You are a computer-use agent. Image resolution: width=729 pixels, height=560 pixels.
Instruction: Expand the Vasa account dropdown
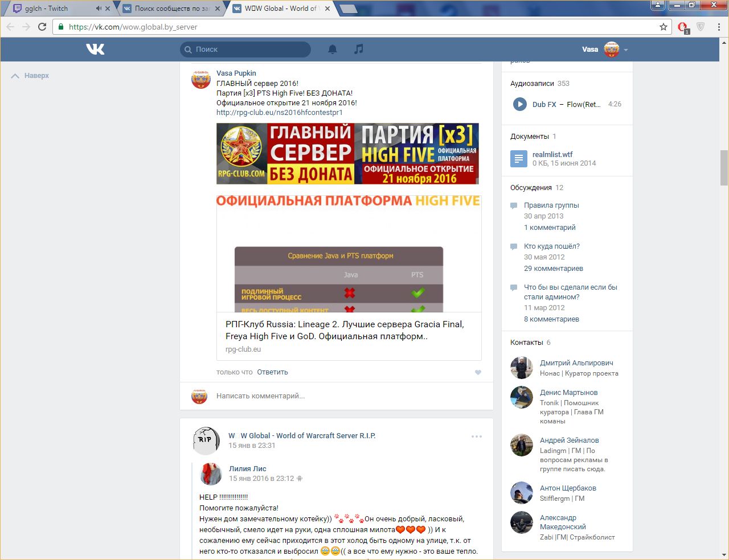[626, 50]
